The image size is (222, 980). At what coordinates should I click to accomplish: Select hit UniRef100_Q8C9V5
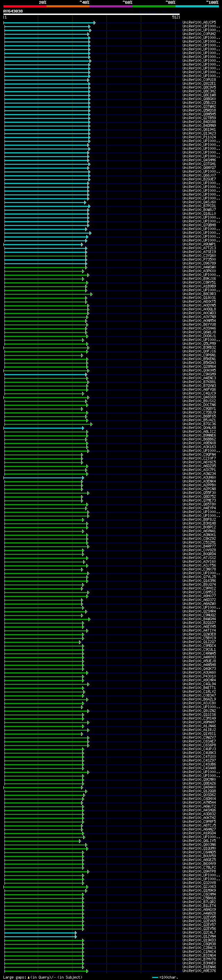point(199,88)
